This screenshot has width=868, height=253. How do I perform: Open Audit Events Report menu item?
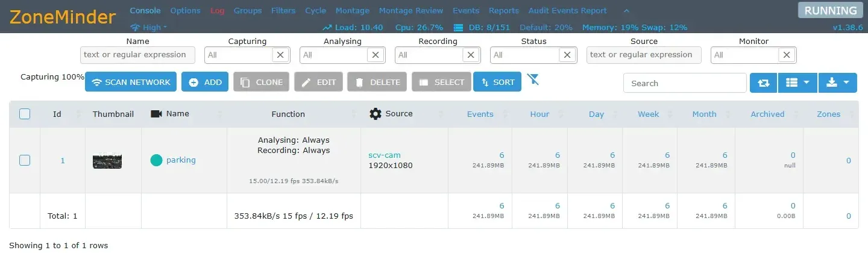pos(568,10)
